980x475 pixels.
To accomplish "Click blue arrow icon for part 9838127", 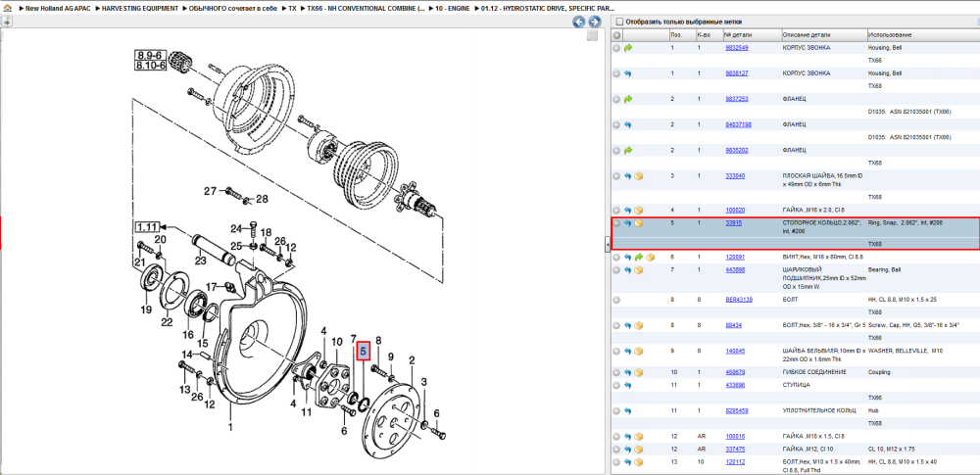I will tap(628, 73).
